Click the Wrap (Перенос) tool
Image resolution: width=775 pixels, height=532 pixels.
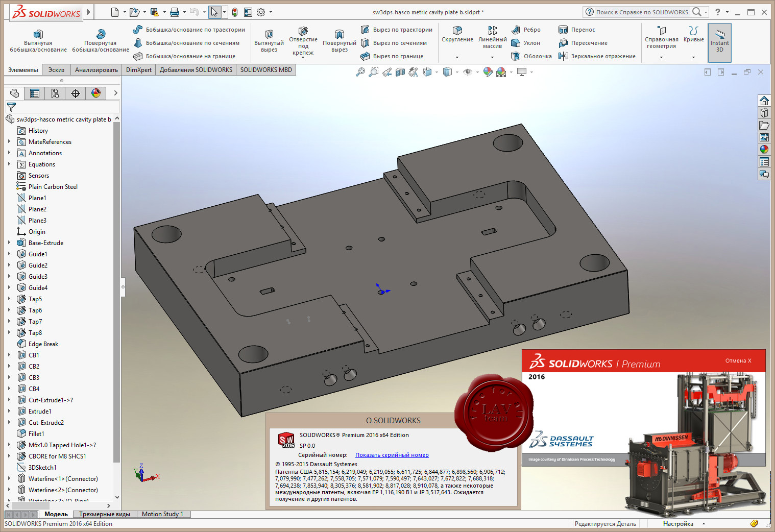click(577, 30)
